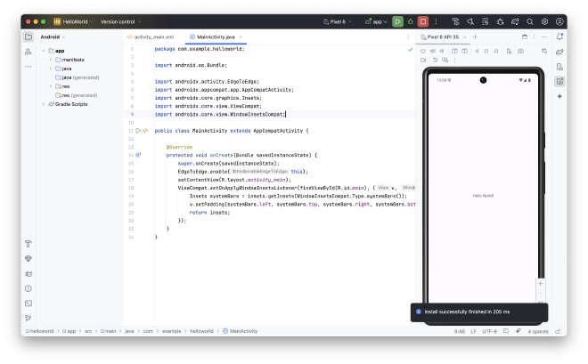Click the emulator home circle button

(486, 51)
